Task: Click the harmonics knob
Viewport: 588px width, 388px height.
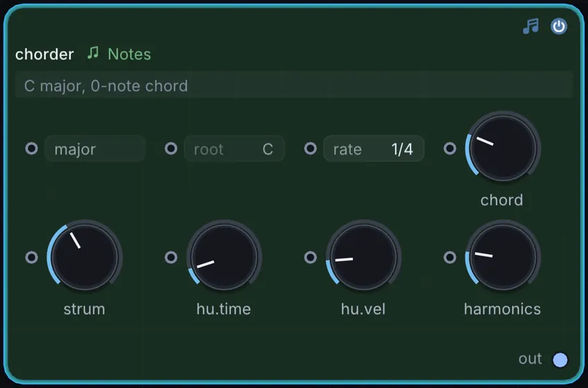Action: click(503, 258)
